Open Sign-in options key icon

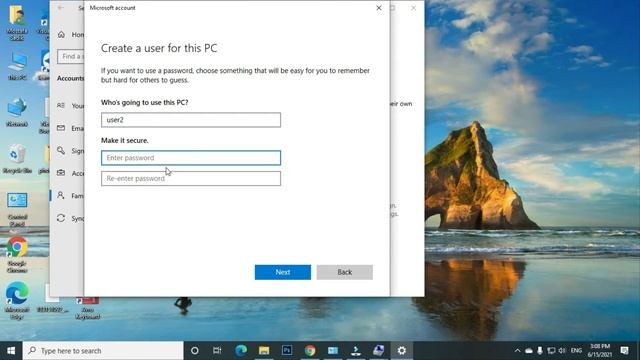coord(61,150)
